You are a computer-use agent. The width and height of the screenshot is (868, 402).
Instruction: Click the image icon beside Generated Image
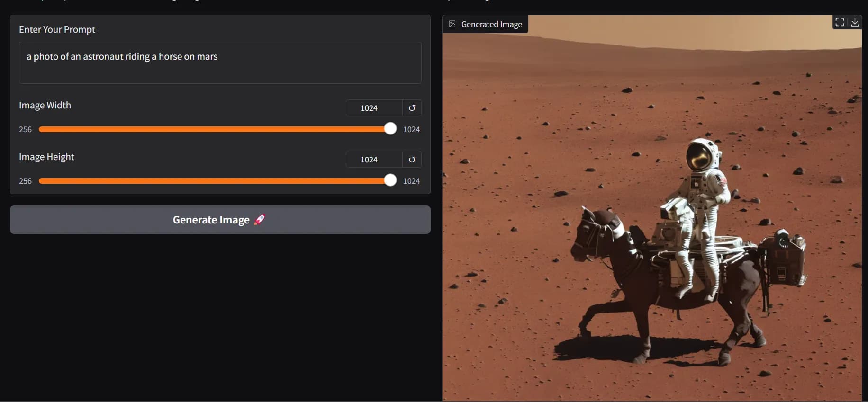pyautogui.click(x=452, y=24)
